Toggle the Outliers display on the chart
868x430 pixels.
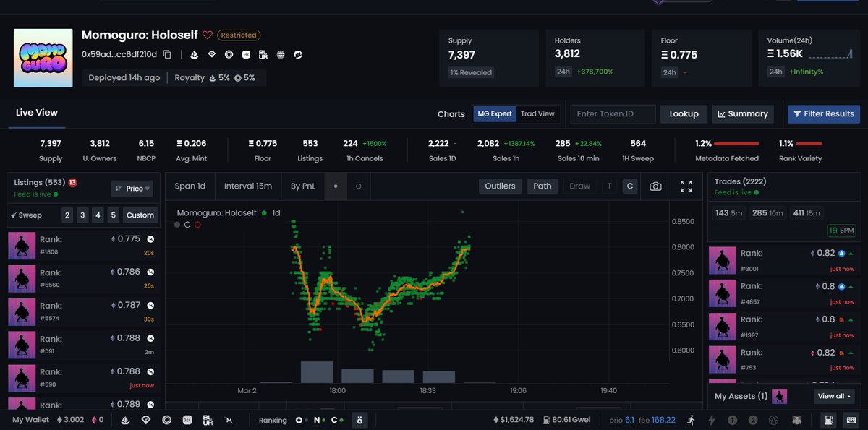[500, 186]
